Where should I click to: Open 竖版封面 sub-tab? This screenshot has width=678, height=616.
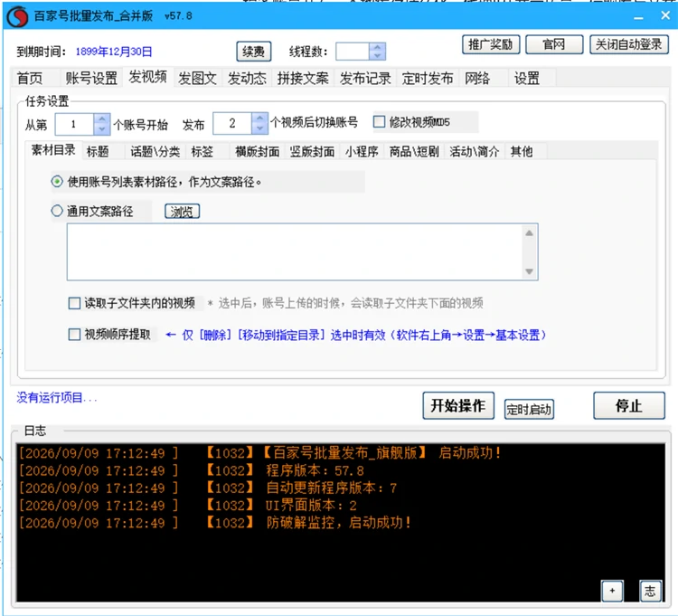tap(312, 151)
